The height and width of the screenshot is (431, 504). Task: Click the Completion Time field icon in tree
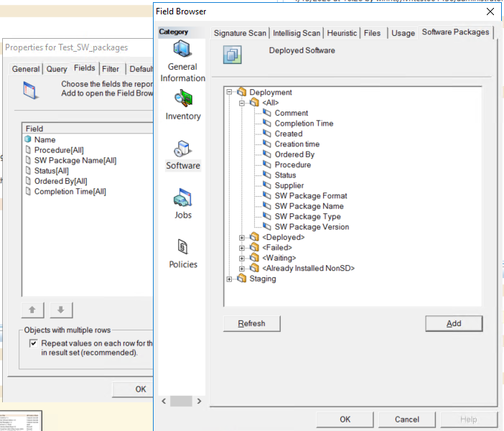[267, 123]
